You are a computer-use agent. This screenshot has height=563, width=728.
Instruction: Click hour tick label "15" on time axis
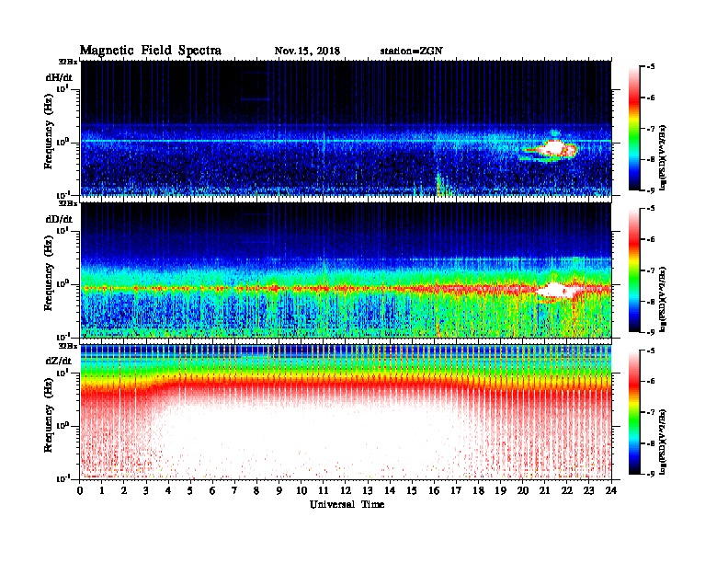[412, 491]
